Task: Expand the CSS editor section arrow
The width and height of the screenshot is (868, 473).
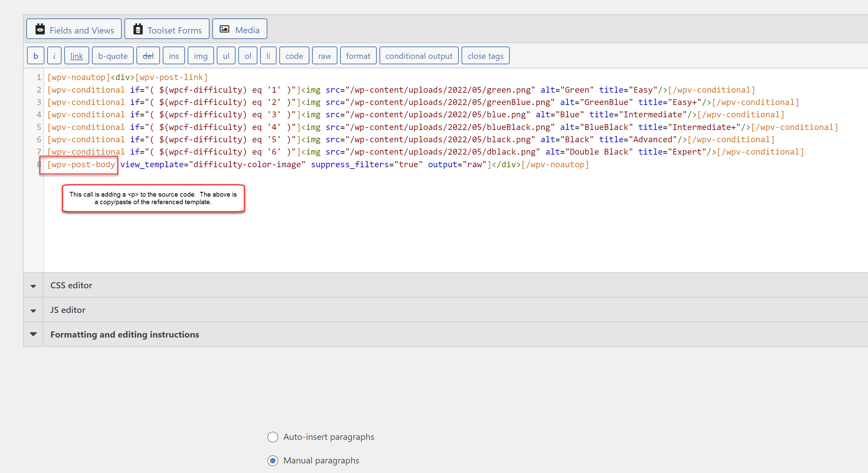Action: 33,286
